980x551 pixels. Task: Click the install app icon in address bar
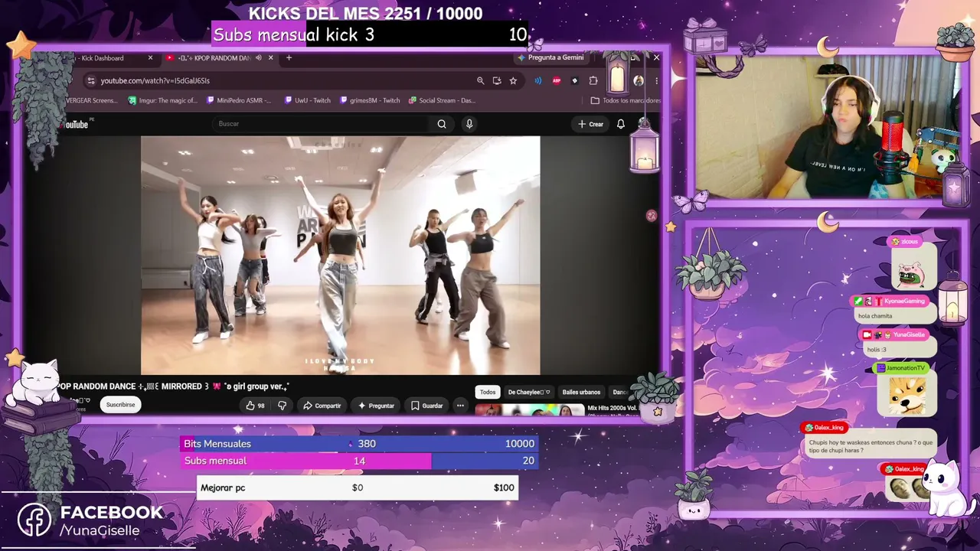coord(497,80)
